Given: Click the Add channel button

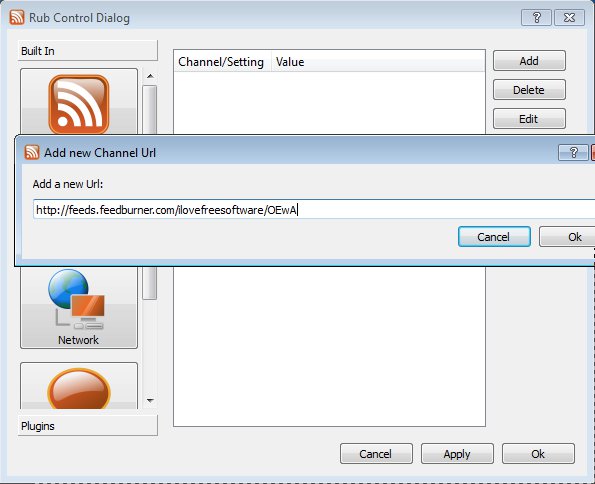Looking at the screenshot, I should (x=529, y=61).
